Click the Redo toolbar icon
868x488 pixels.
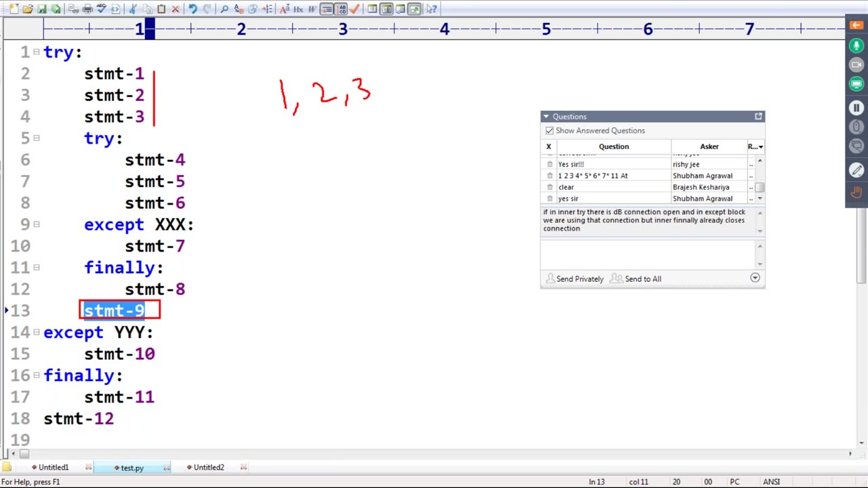[x=207, y=9]
